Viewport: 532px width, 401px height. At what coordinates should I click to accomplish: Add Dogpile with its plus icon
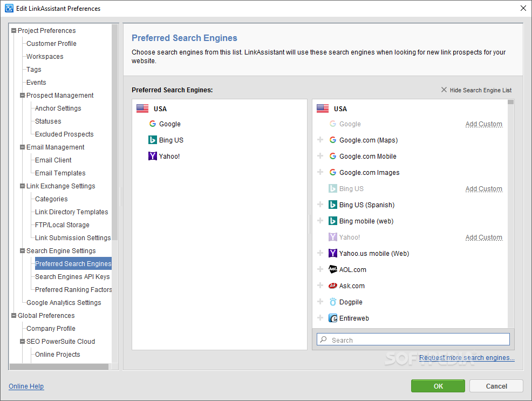[320, 302]
